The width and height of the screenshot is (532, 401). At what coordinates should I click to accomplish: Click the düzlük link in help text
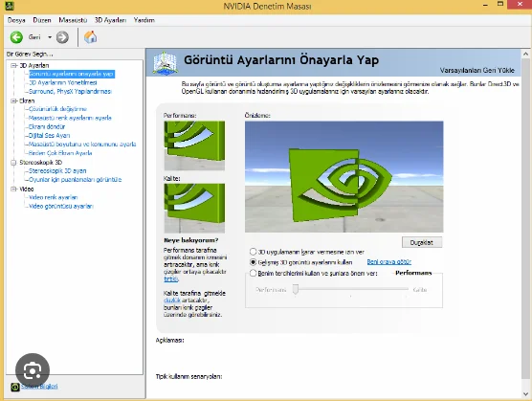click(171, 301)
